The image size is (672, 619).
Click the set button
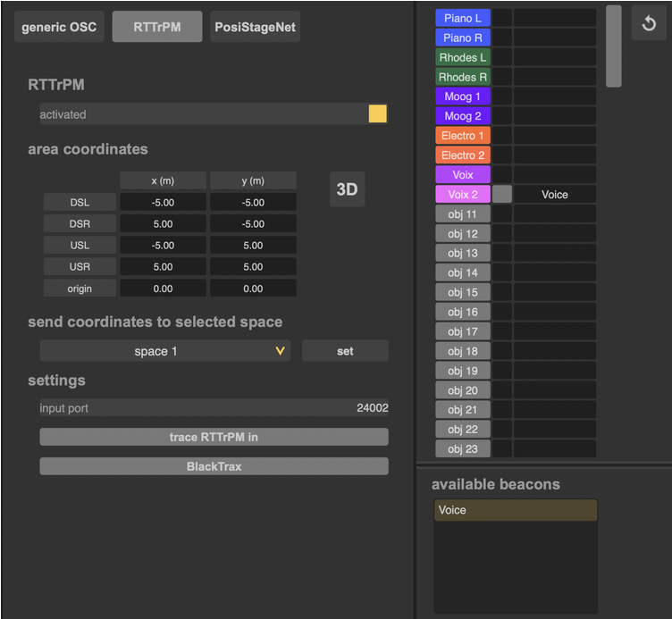click(x=345, y=351)
